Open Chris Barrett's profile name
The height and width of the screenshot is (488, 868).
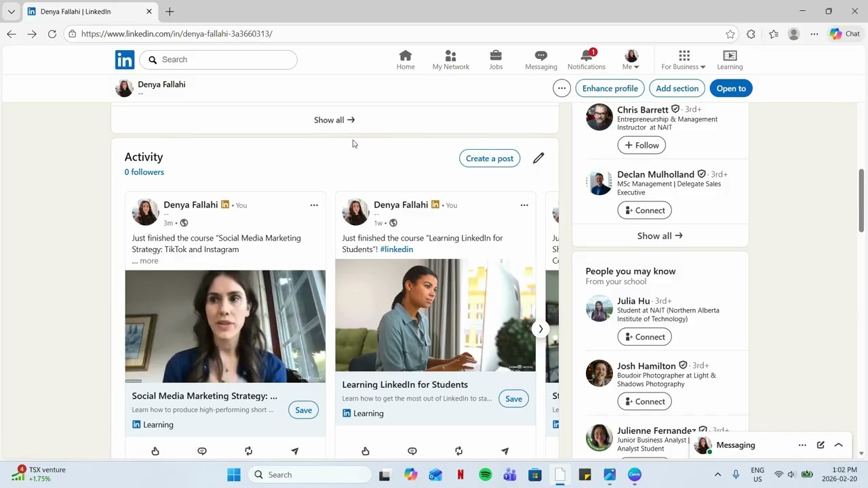point(643,109)
